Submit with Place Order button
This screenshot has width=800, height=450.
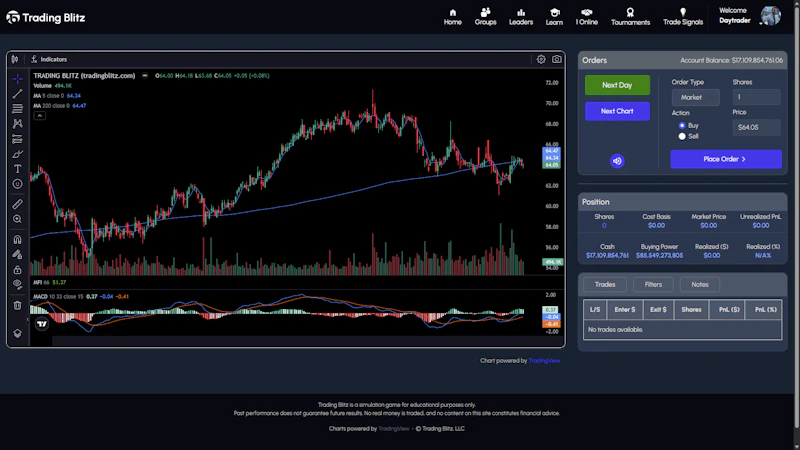click(726, 159)
